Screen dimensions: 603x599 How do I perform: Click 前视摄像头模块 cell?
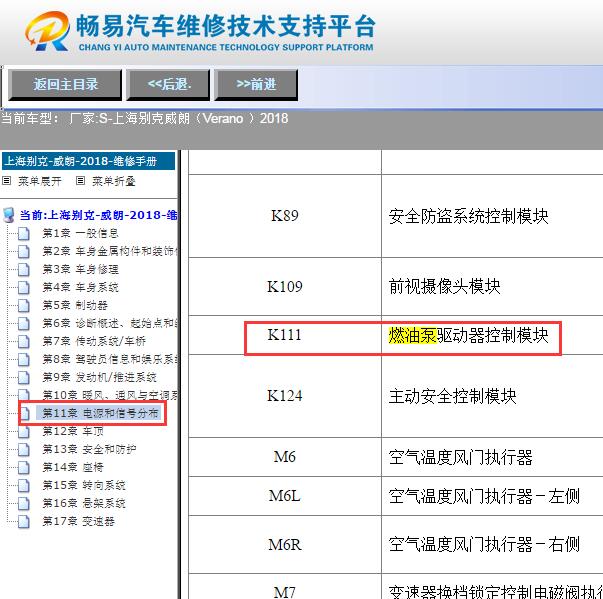[x=492, y=286]
